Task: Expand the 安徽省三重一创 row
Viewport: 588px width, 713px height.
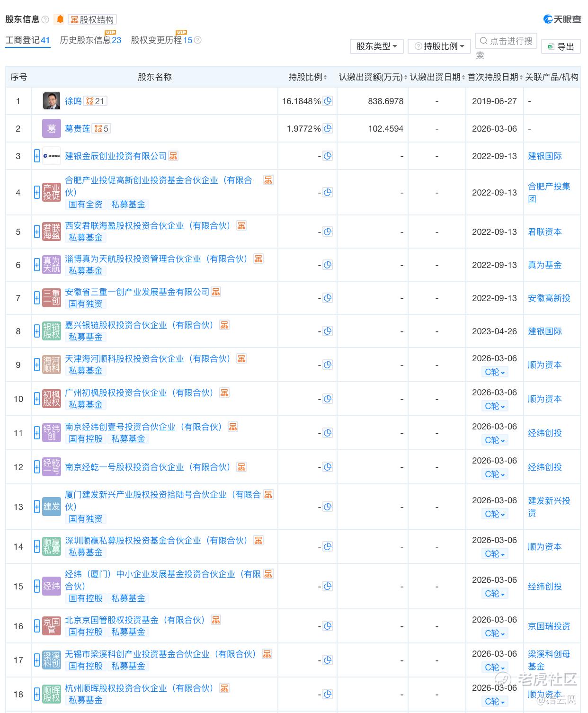Action: point(37,298)
